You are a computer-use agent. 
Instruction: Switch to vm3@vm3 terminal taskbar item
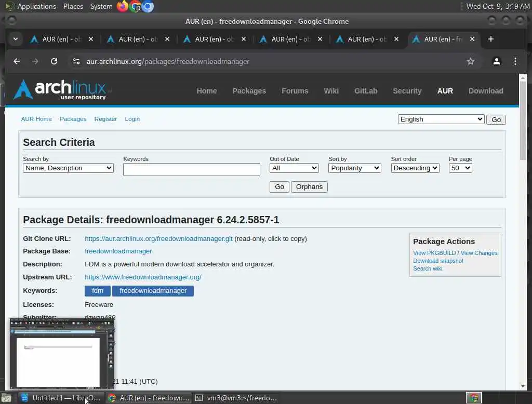point(237,398)
